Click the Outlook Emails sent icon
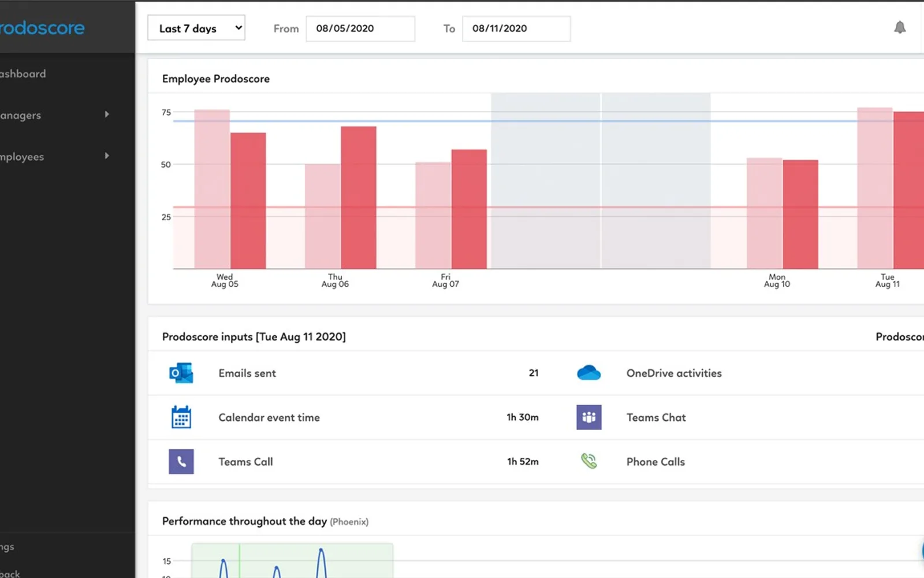The height and width of the screenshot is (578, 924). [181, 373]
